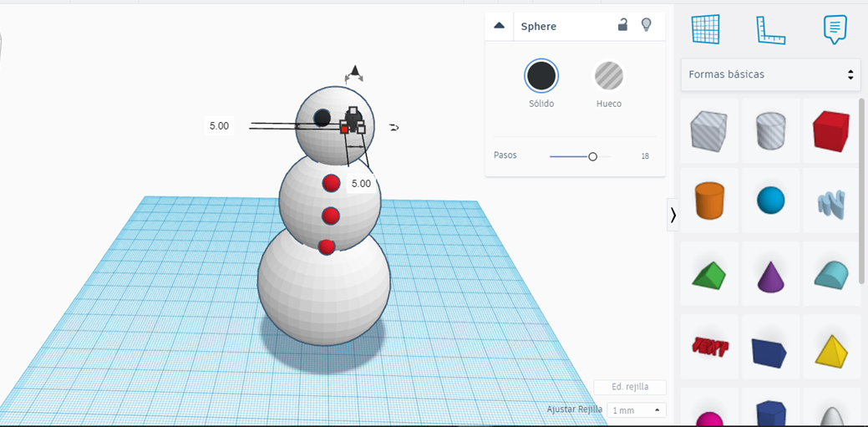Pick the green roof shape

tap(709, 275)
